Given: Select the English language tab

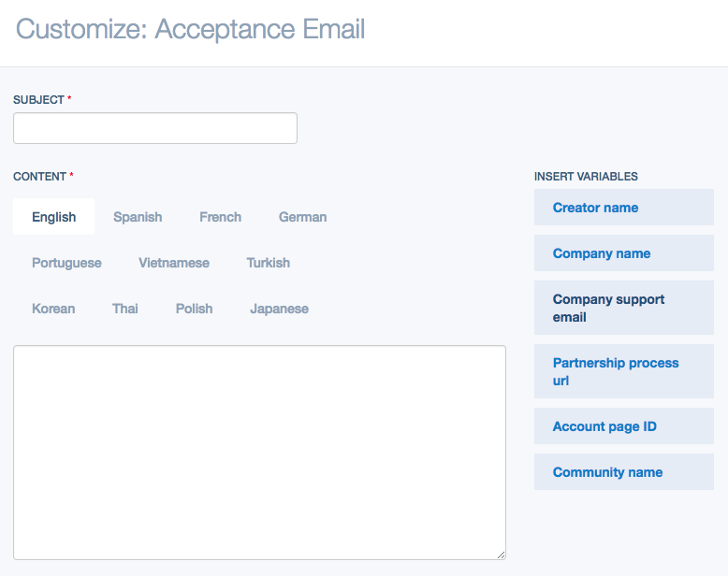Looking at the screenshot, I should tap(54, 217).
